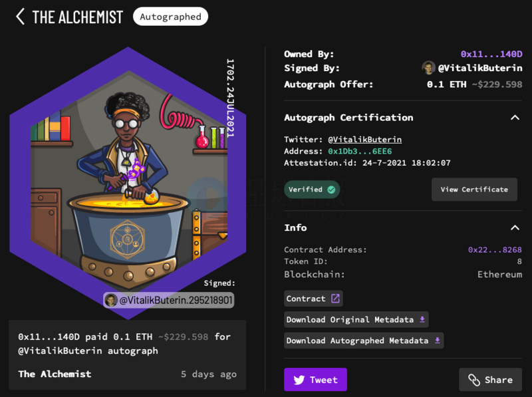Open owner address 0x11...140D
This screenshot has height=397, width=532.
491,54
